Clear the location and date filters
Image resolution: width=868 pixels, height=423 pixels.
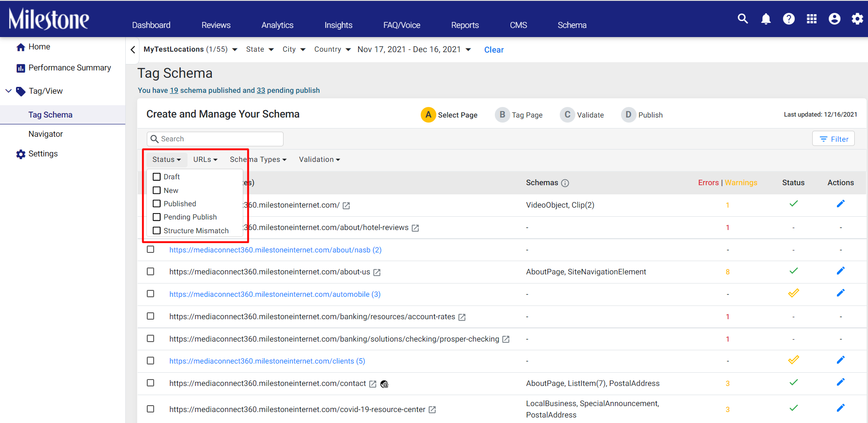coord(494,50)
